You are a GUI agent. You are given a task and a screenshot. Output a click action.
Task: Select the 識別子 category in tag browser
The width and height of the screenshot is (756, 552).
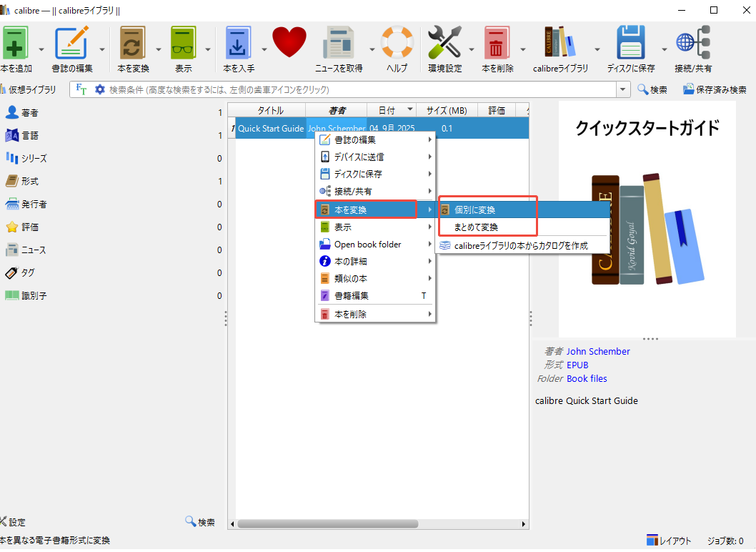tap(114, 296)
